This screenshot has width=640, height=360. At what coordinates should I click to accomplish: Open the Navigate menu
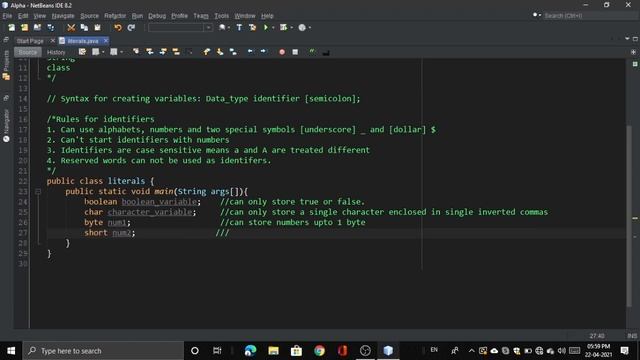(x=63, y=16)
